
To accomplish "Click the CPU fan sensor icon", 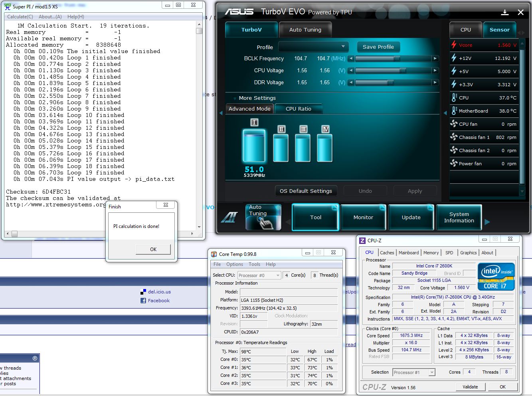I will click(x=454, y=124).
